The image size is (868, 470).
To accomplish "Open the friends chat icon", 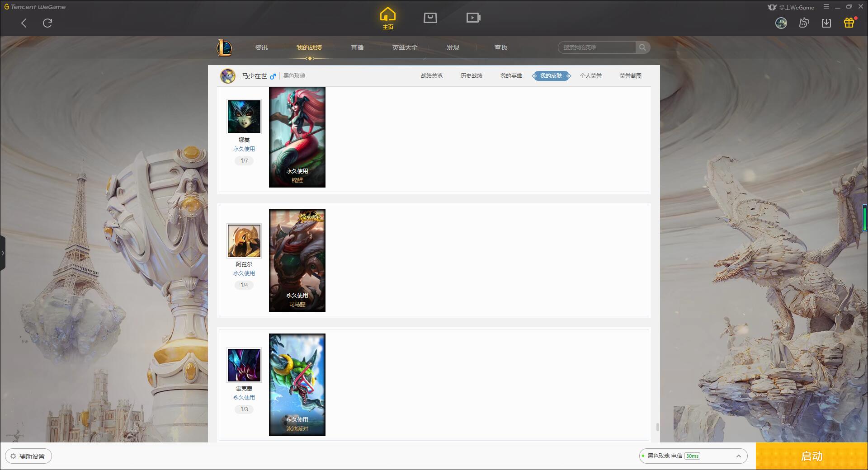I will (x=804, y=23).
